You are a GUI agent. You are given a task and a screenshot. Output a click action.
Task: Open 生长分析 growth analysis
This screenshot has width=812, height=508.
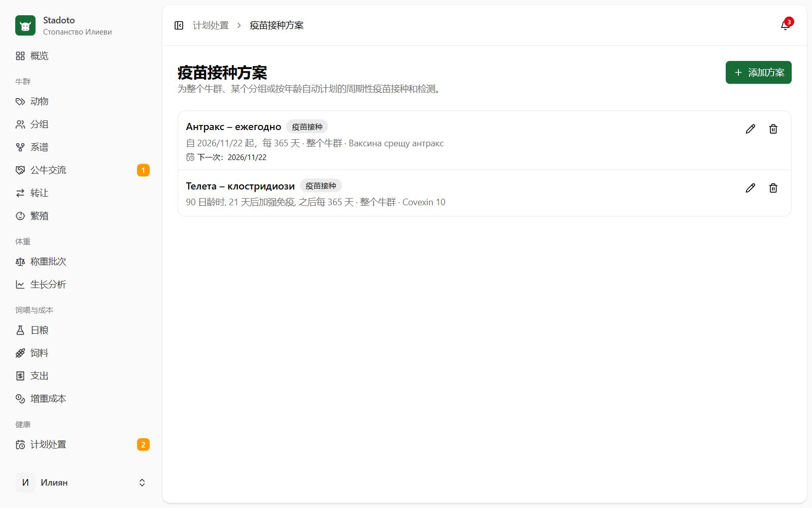coord(82,284)
